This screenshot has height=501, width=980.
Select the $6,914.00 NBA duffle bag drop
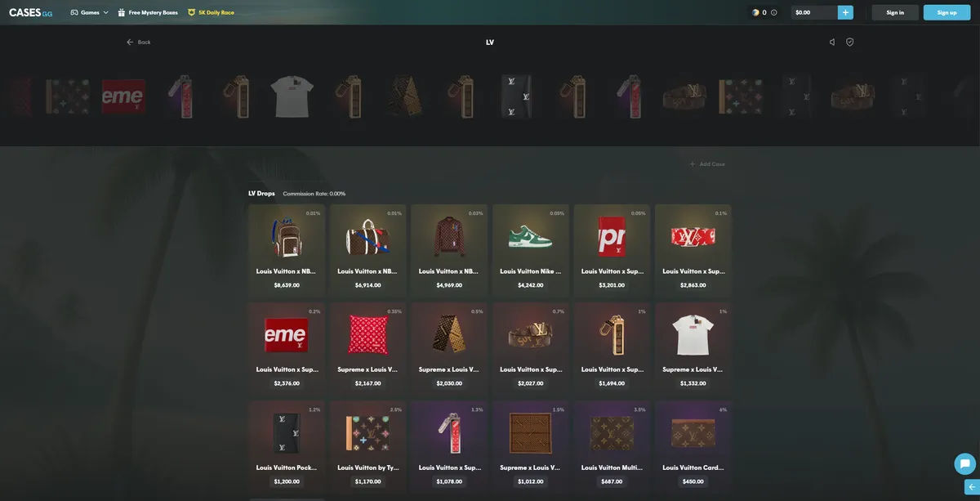pyautogui.click(x=367, y=250)
